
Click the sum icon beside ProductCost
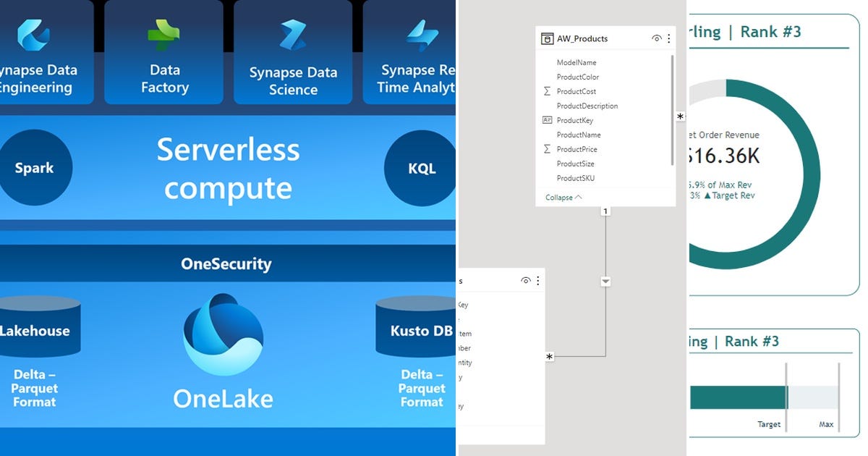click(x=548, y=90)
